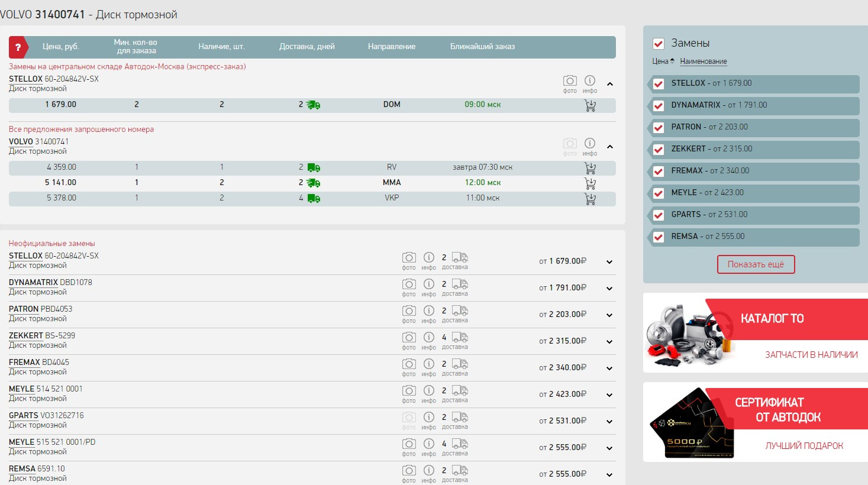This screenshot has height=485, width=868.
Task: Collapse the STELLOX express-order offers
Action: [x=610, y=84]
